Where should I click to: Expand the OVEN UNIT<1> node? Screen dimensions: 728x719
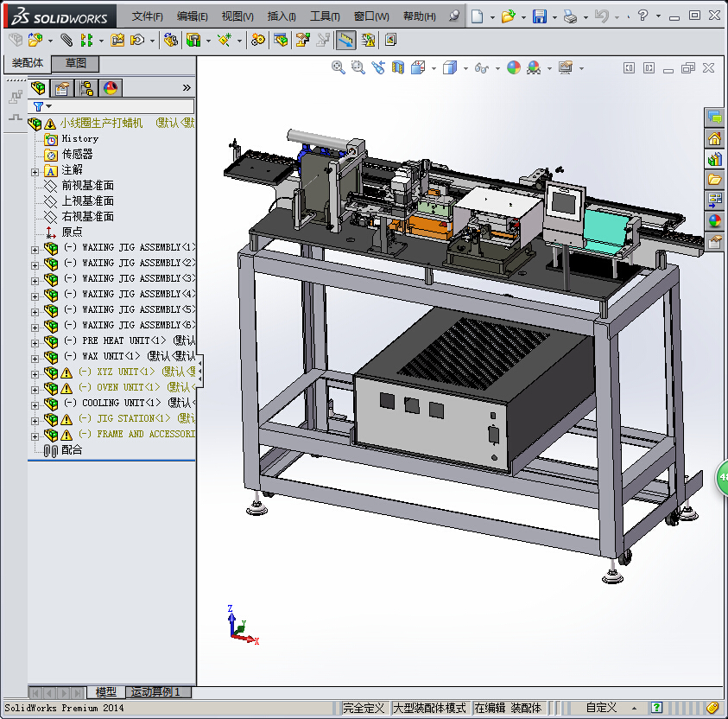(x=35, y=390)
